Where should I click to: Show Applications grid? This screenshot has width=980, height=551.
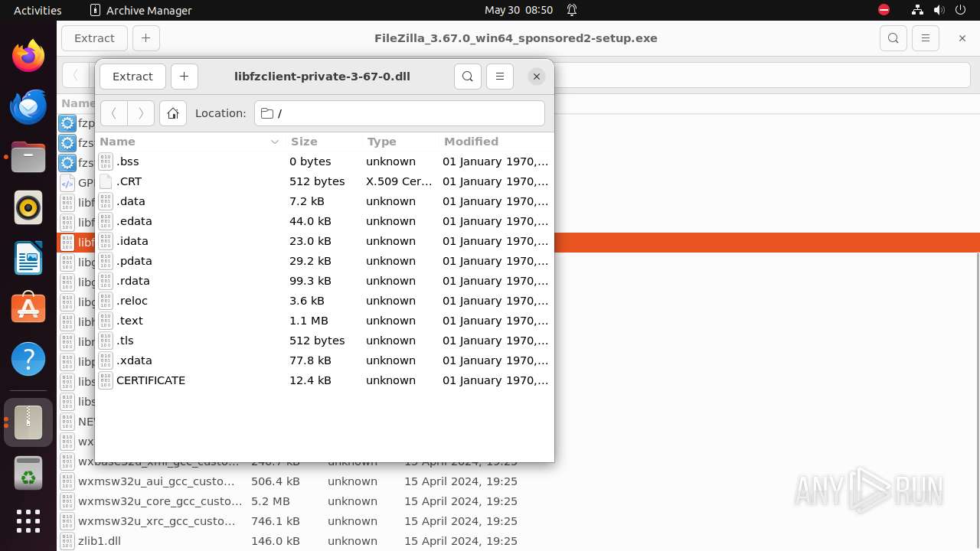tap(28, 521)
